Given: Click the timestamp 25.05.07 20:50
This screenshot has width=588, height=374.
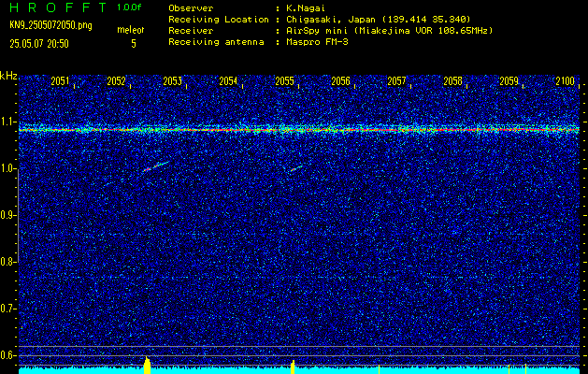Looking at the screenshot, I should click(39, 44).
